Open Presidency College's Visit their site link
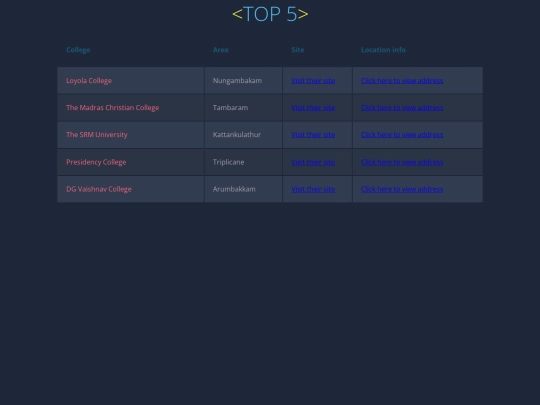The width and height of the screenshot is (540, 405). click(313, 162)
